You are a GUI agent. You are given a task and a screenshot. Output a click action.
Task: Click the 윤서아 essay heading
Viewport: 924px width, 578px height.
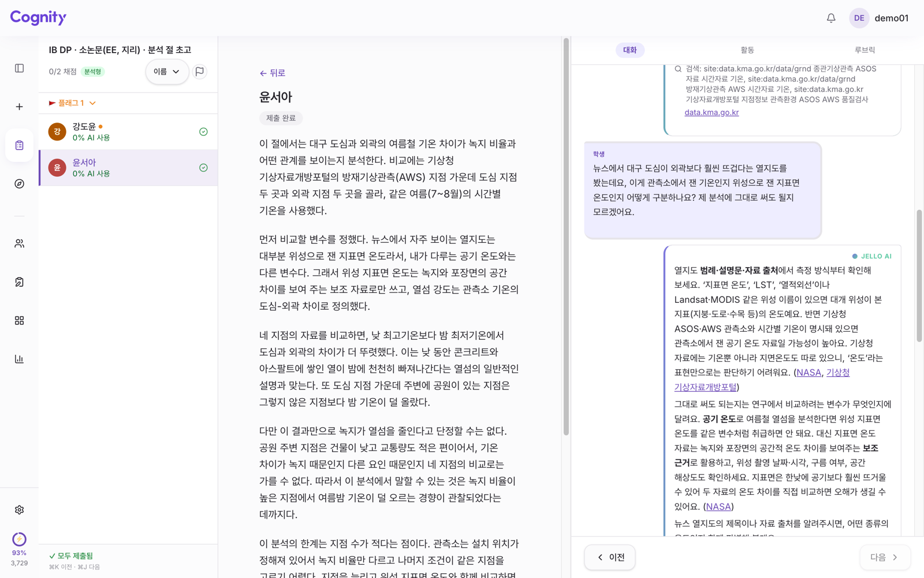pos(275,97)
